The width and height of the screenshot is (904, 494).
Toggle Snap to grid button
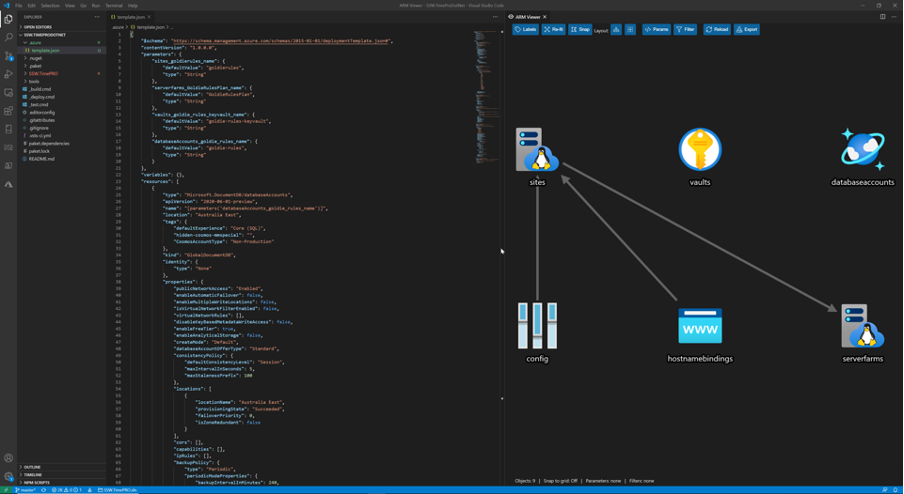click(580, 30)
